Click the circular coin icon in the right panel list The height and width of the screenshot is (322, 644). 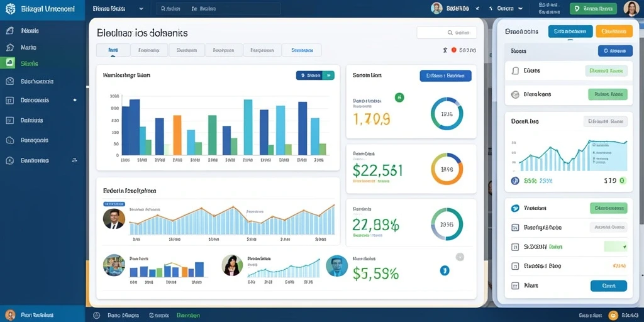tap(515, 94)
